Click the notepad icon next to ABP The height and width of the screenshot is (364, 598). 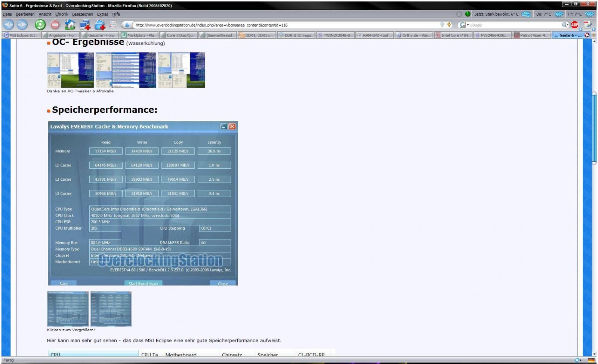[x=588, y=25]
